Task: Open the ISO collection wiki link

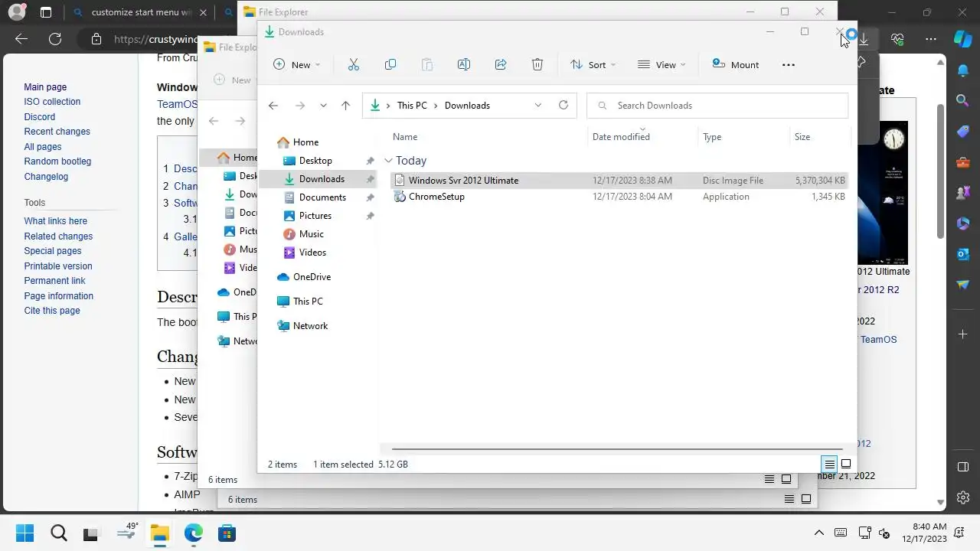Action: point(52,102)
